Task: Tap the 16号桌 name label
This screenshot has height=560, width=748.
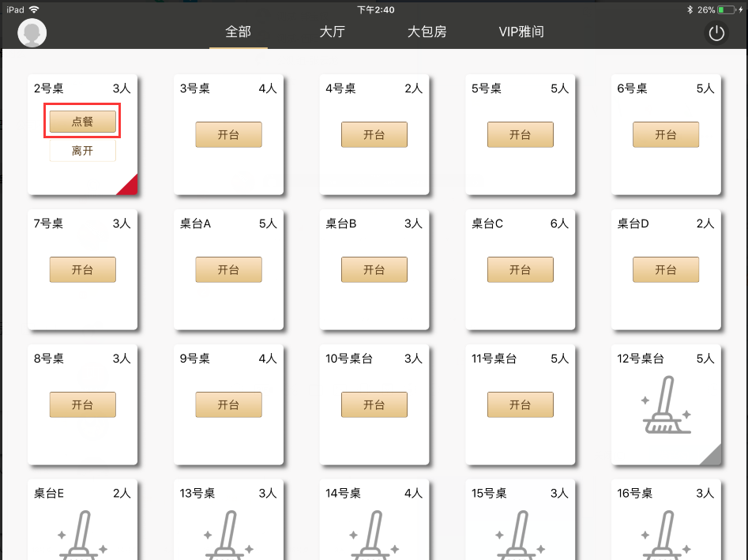Action: coord(634,493)
